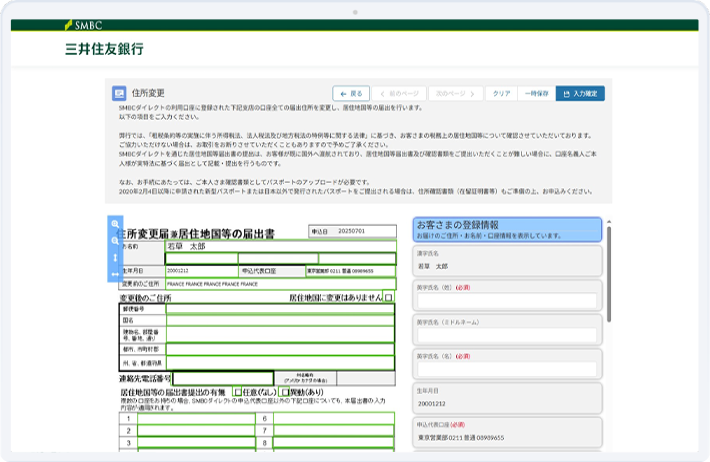Click the 英字氏名（姓） input field

pos(507,300)
